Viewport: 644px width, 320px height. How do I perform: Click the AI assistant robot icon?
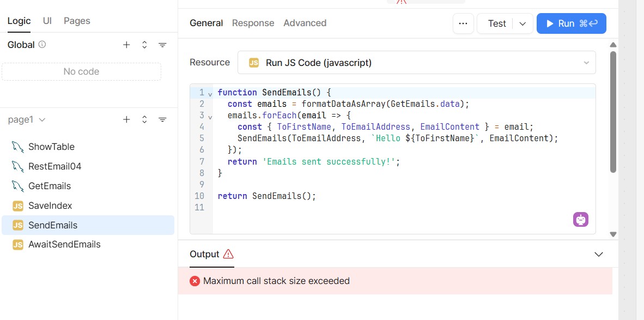581,220
